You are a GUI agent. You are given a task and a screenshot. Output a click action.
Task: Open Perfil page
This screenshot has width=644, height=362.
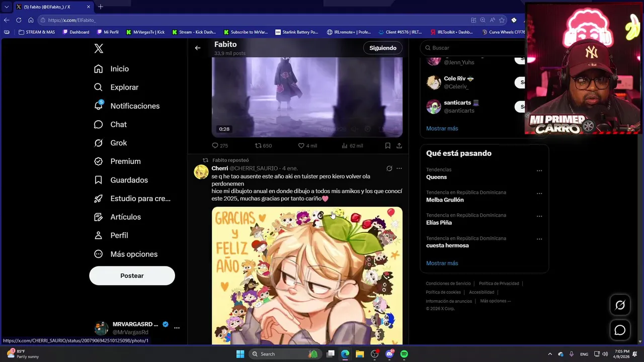pyautogui.click(x=111, y=235)
